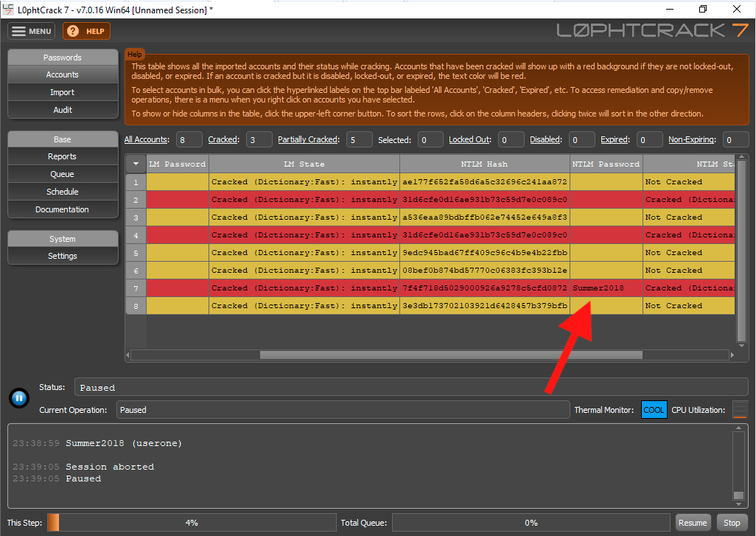Click the log panel's down scroll arrow

[x=738, y=504]
